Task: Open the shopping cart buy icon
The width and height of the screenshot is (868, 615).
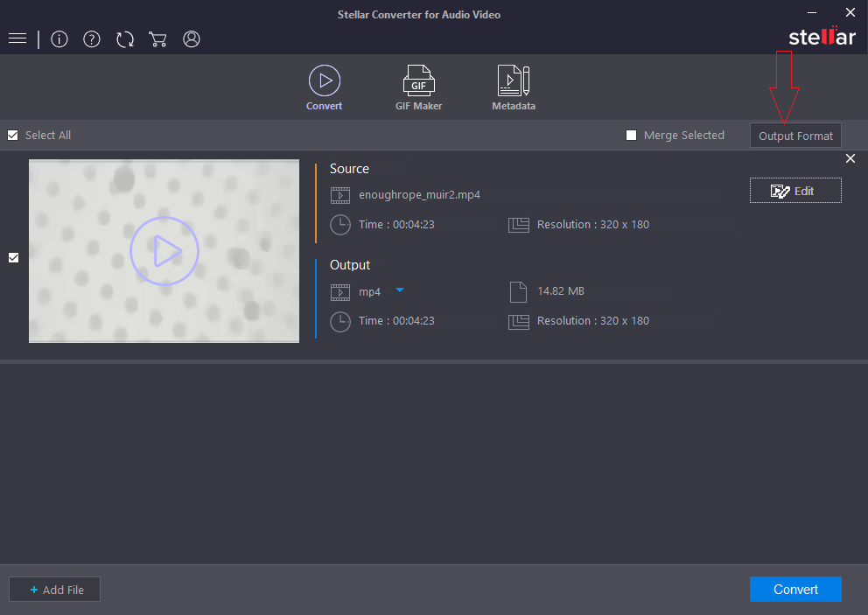Action: (x=157, y=39)
